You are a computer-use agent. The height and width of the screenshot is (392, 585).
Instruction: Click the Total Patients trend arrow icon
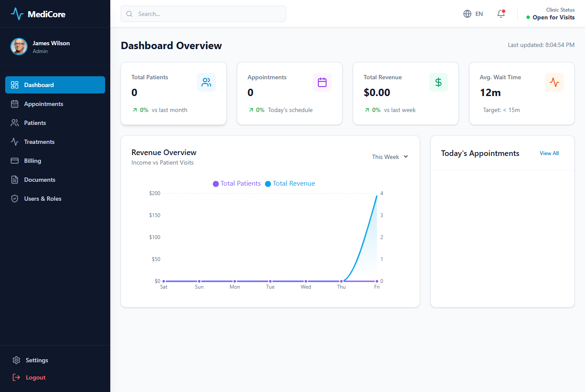tap(135, 110)
